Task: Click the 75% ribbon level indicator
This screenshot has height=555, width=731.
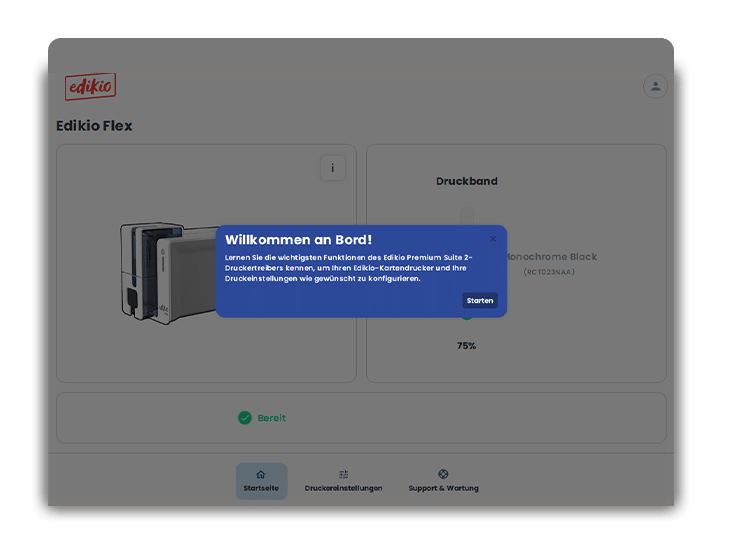Action: pos(466,346)
